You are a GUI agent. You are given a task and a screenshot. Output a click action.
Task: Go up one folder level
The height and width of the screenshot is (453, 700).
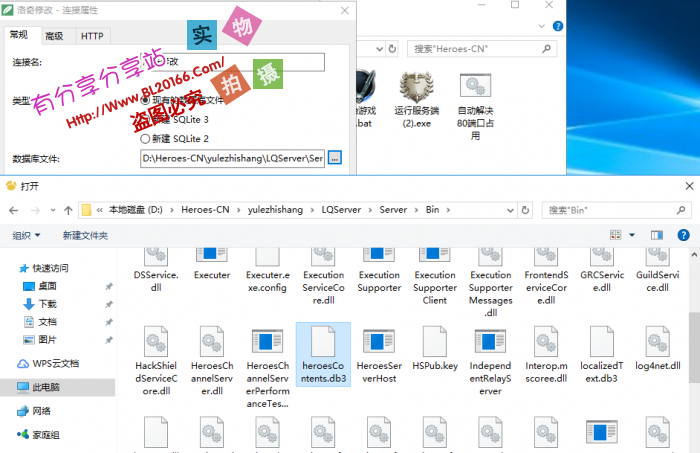pyautogui.click(x=68, y=210)
